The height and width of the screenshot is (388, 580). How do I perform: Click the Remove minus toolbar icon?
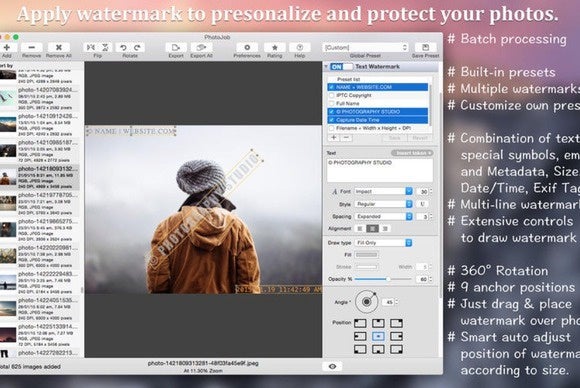[x=31, y=47]
